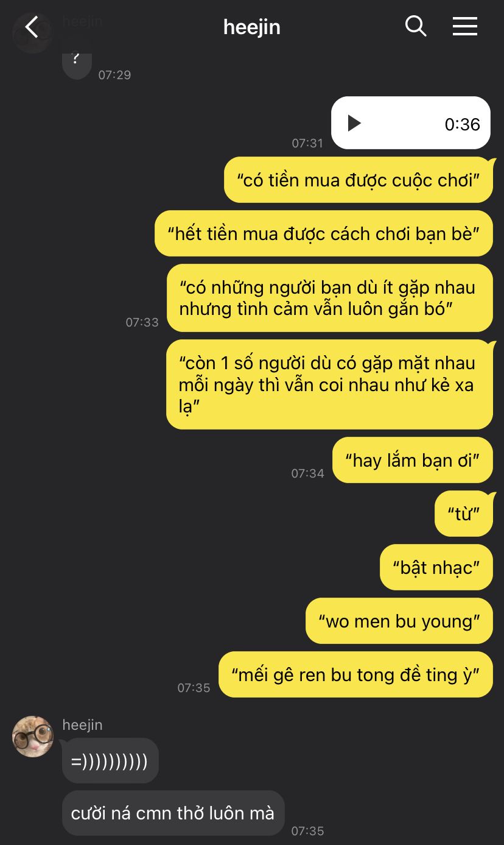The height and width of the screenshot is (845, 504).
Task: Tap heejin's hamster avatar
Action: [33, 737]
